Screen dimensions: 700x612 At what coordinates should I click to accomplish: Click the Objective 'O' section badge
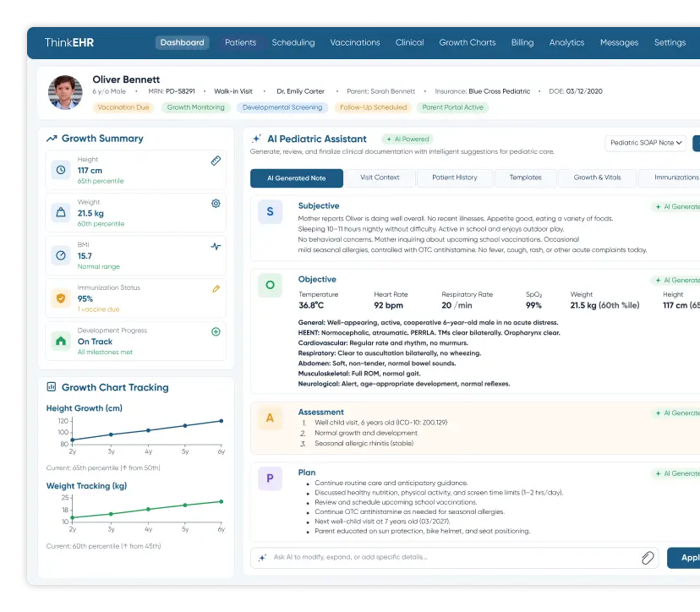tap(270, 285)
